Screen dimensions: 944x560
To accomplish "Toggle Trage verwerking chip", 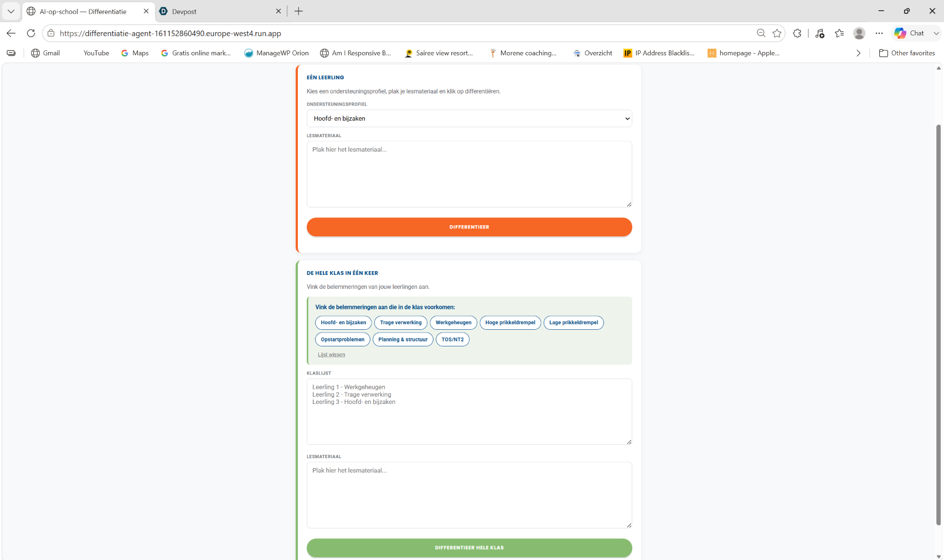I will click(401, 323).
